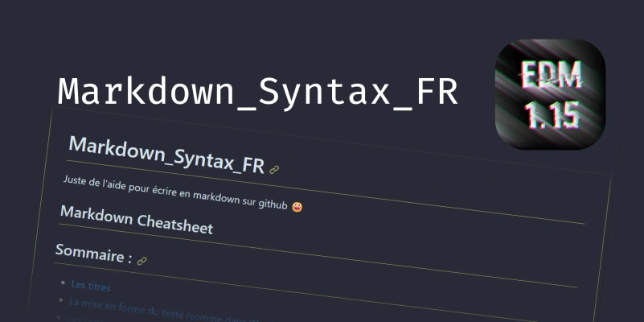The height and width of the screenshot is (322, 644).
Task: Click the EDM 1.15 avatar logo
Action: (550, 94)
